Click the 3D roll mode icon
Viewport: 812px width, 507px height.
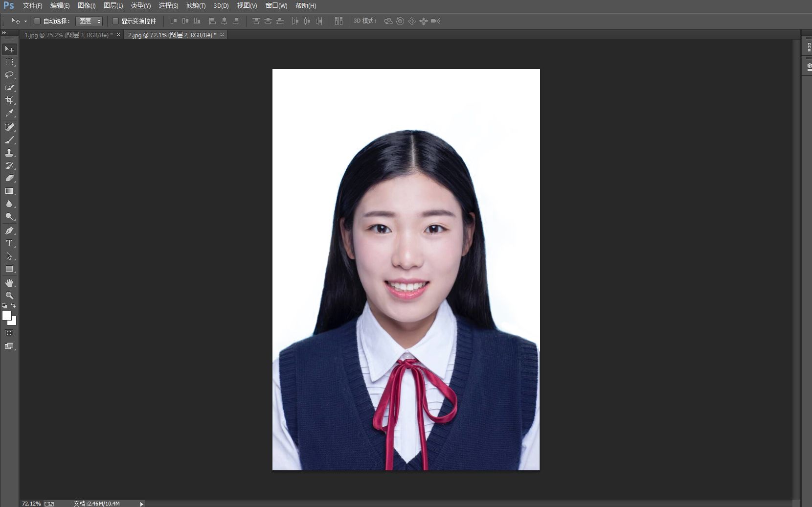click(x=400, y=21)
